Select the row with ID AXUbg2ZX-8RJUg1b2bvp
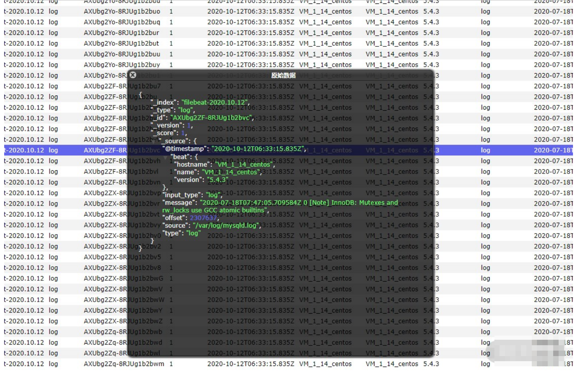 click(x=288, y=193)
